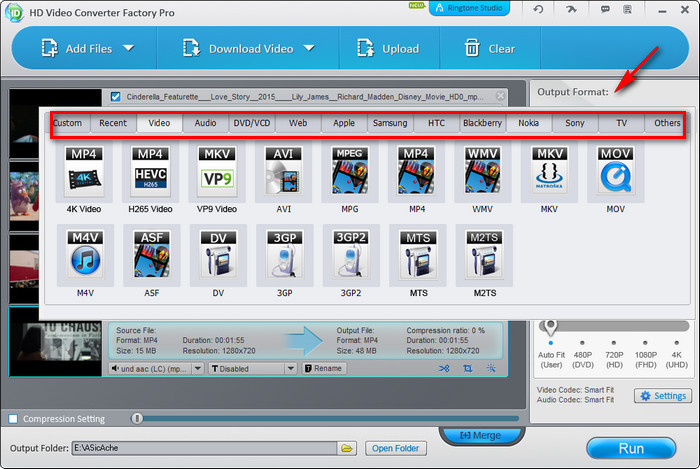Open the Audio formats tab
Image resolution: width=700 pixels, height=469 pixels.
point(205,123)
